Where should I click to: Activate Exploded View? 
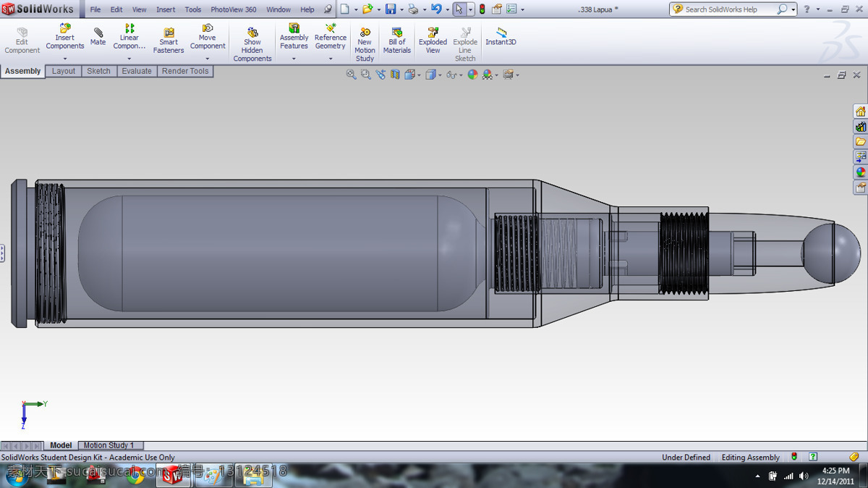433,41
